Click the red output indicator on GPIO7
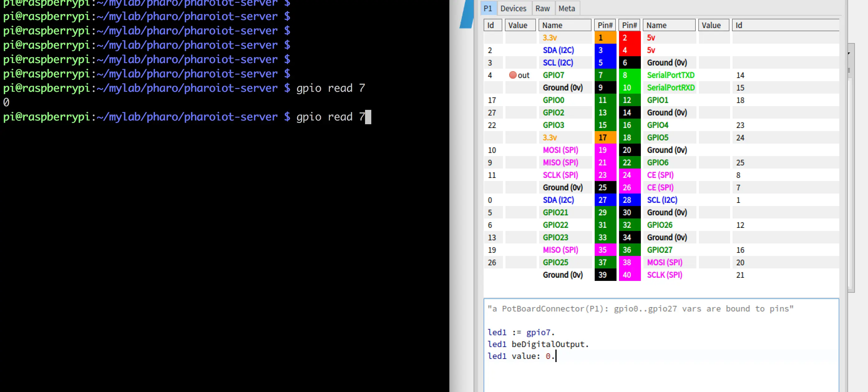The height and width of the screenshot is (392, 868). [x=513, y=75]
